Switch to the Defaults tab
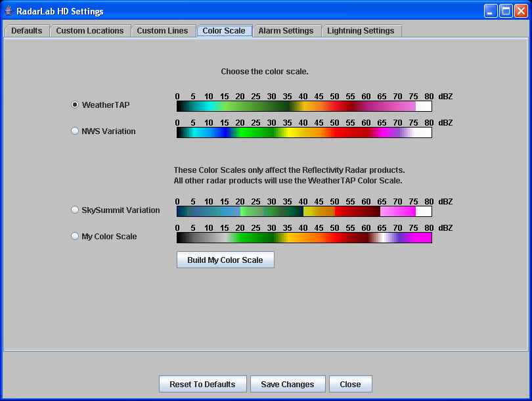Viewport: 532px width, 401px height. click(x=27, y=30)
